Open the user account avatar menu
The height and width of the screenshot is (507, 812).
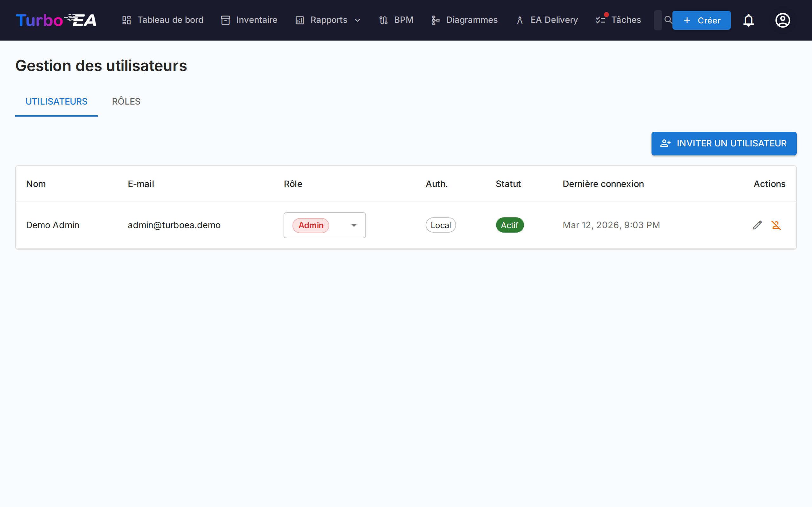(783, 20)
